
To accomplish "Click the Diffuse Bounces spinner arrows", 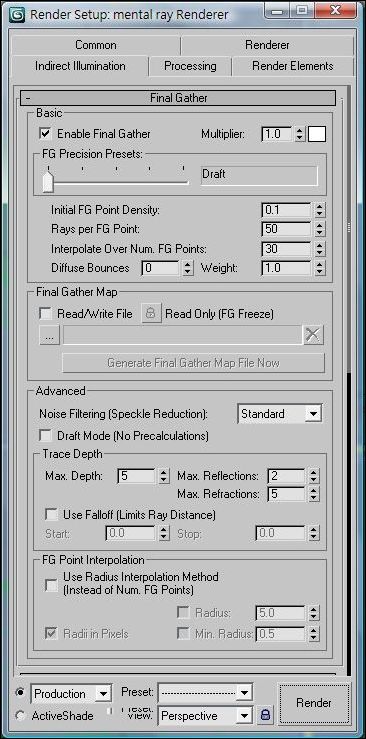I will tap(188, 268).
